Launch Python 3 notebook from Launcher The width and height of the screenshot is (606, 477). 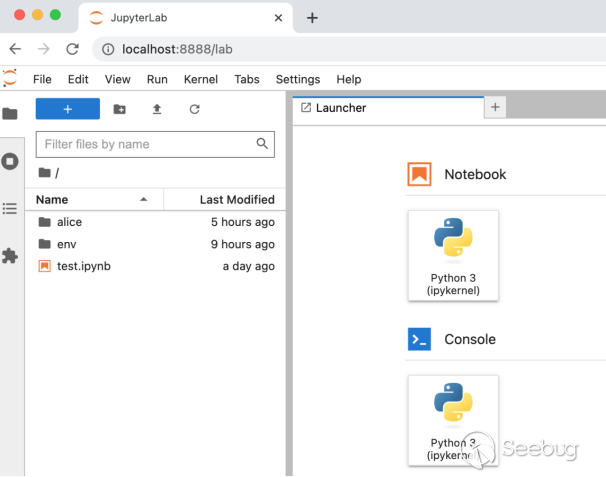pyautogui.click(x=453, y=254)
